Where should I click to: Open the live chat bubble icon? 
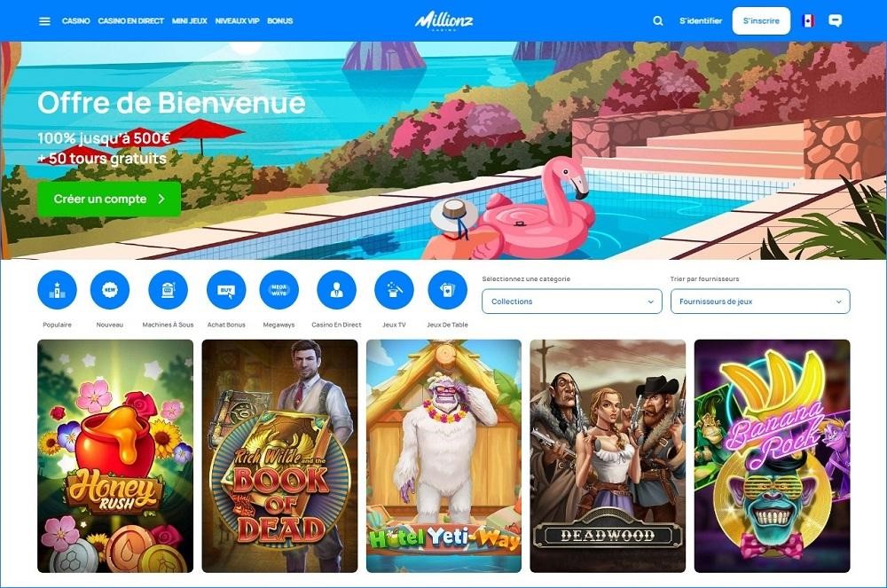coord(835,21)
